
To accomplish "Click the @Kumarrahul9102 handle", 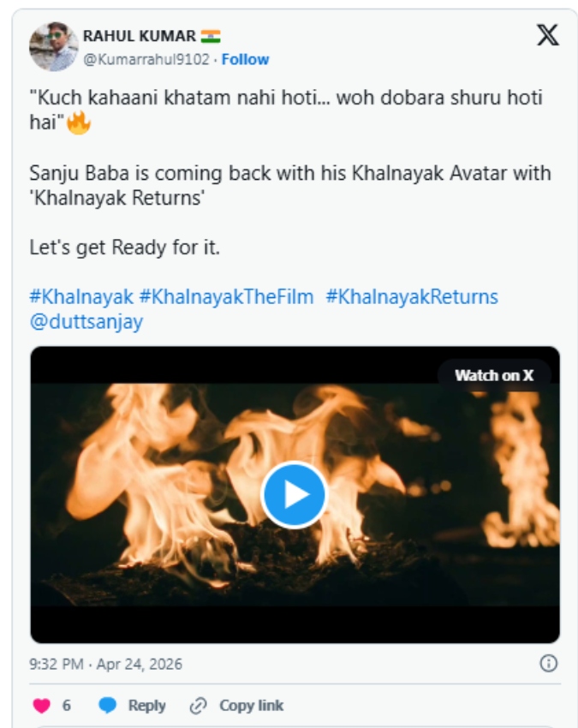I will point(147,59).
